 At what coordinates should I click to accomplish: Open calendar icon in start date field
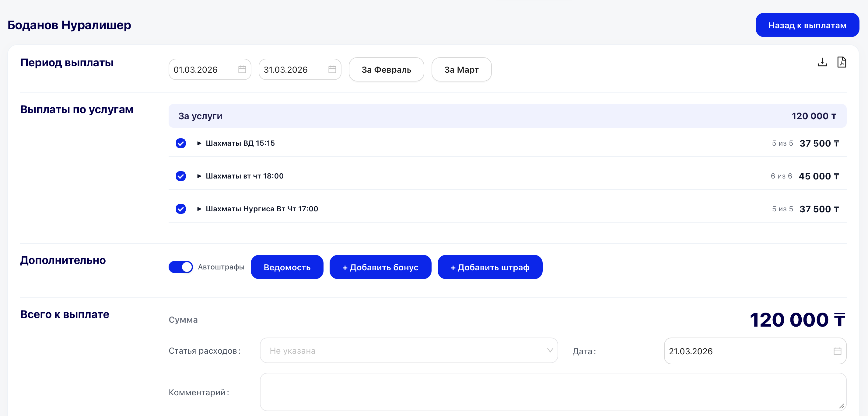242,70
